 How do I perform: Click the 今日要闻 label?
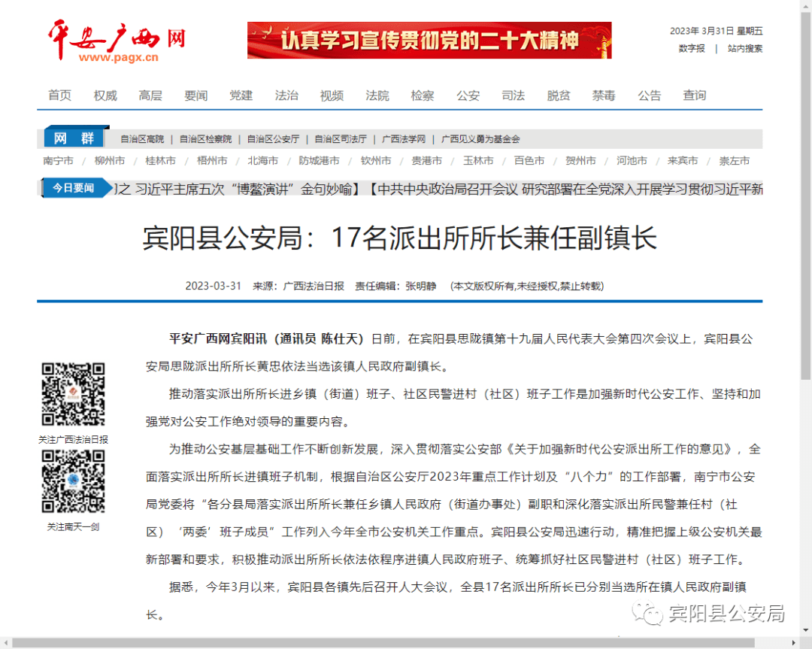coord(73,188)
